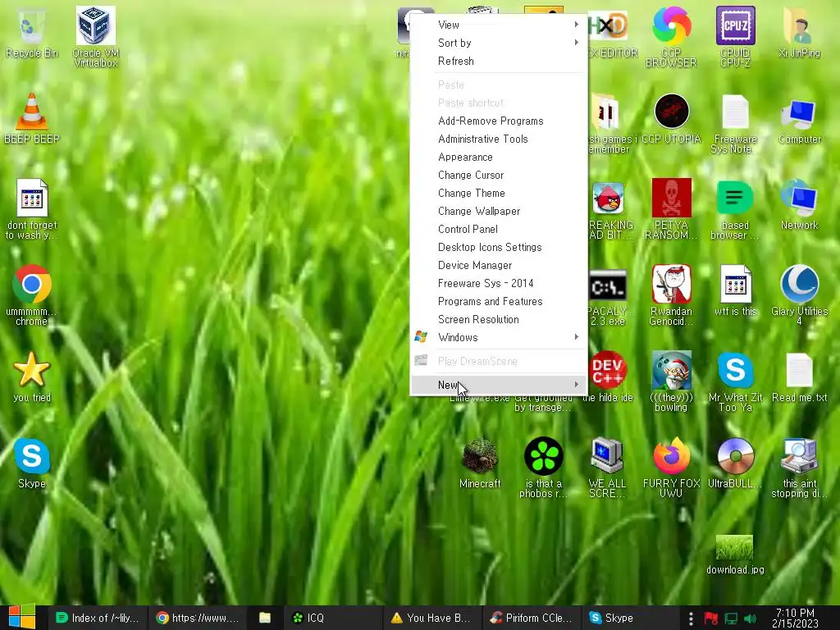The width and height of the screenshot is (840, 630).
Task: Open Control Panel from context menu
Action: [500, 230]
